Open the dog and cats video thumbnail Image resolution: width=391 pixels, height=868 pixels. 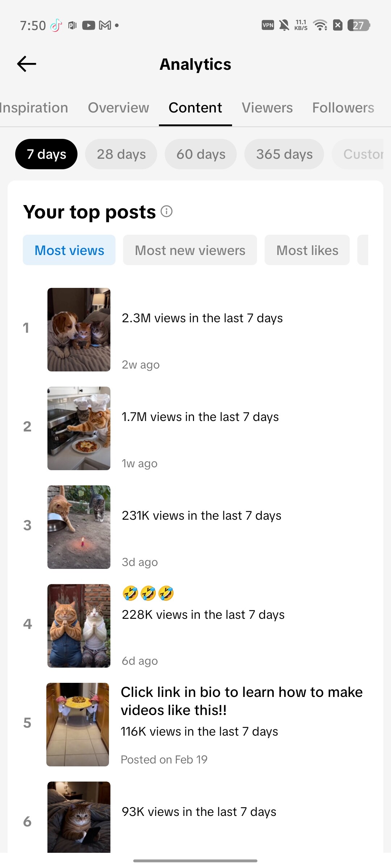point(79,329)
